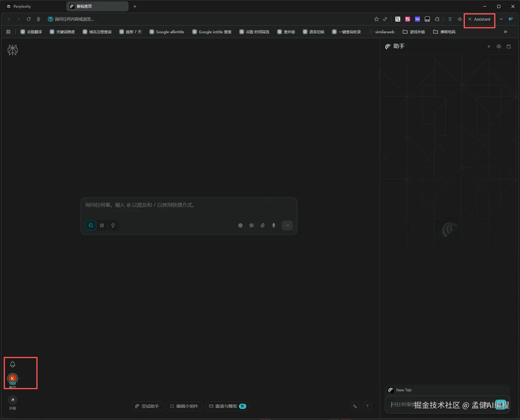Click the 邀请与赚取 button
The image size is (520, 420).
coord(227,406)
